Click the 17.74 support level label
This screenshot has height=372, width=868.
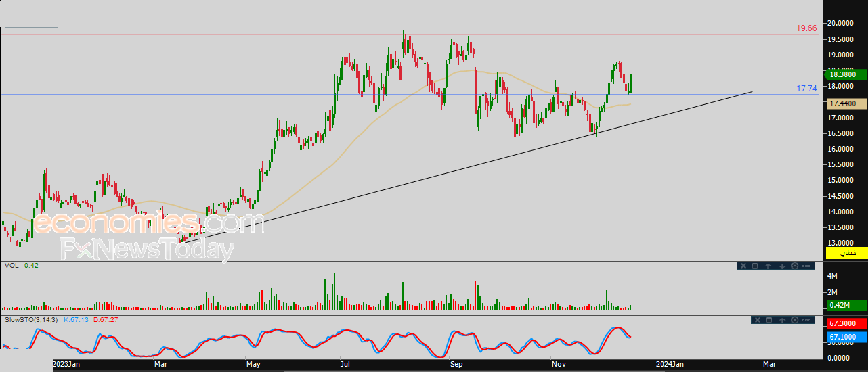pos(806,89)
